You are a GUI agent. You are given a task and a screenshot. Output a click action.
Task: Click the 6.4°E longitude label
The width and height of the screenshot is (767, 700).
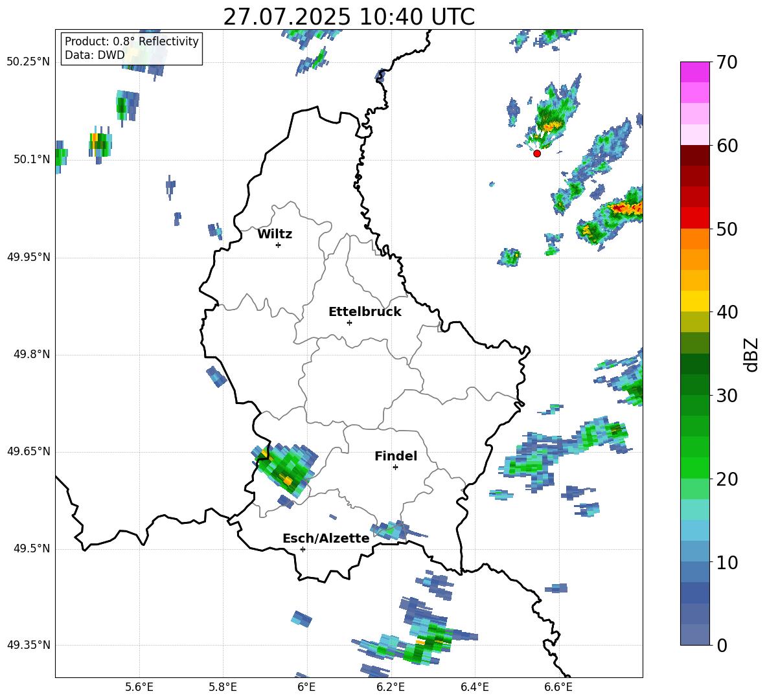(474, 687)
